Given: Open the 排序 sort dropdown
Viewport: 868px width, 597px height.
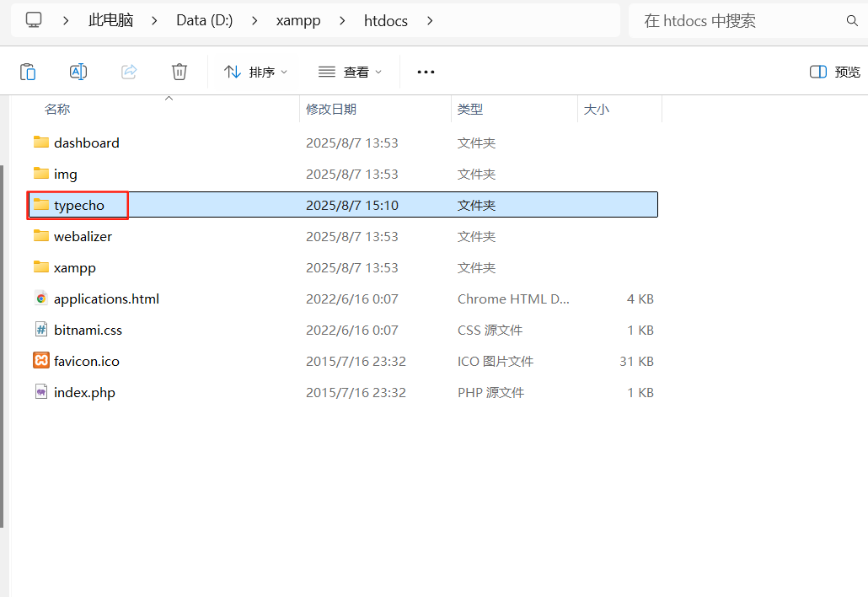Looking at the screenshot, I should (255, 72).
